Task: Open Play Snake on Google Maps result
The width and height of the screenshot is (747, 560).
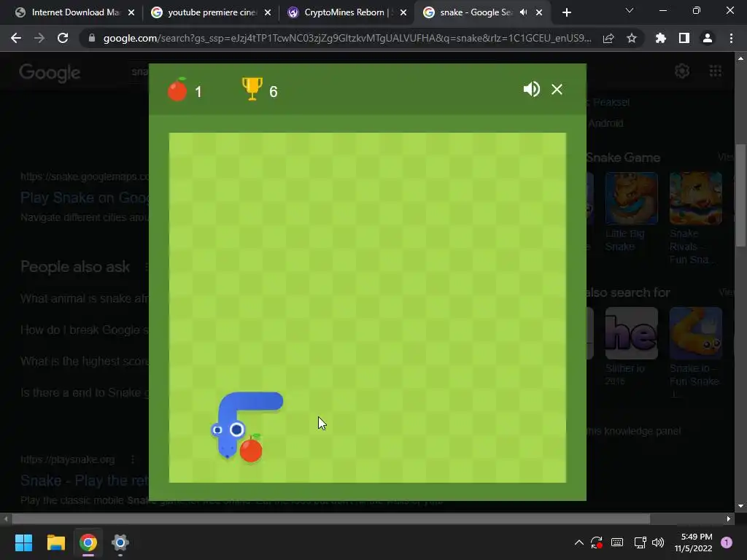Action: (85, 197)
